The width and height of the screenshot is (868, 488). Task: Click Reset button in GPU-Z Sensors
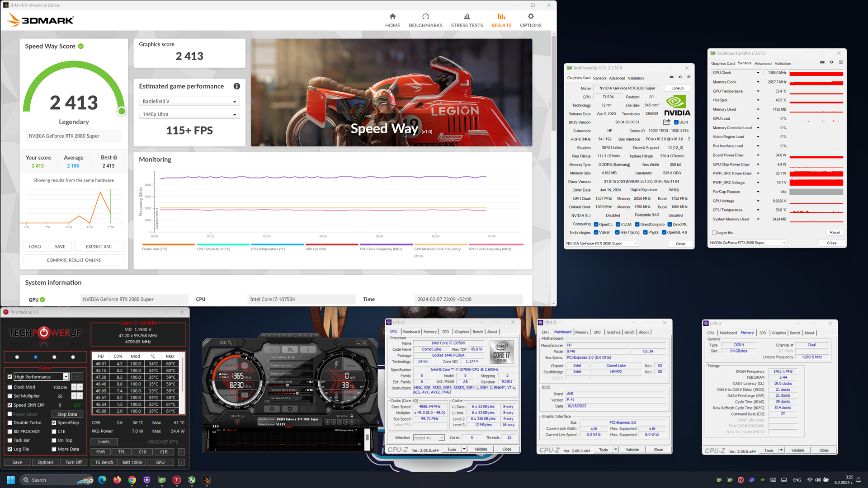coord(835,232)
